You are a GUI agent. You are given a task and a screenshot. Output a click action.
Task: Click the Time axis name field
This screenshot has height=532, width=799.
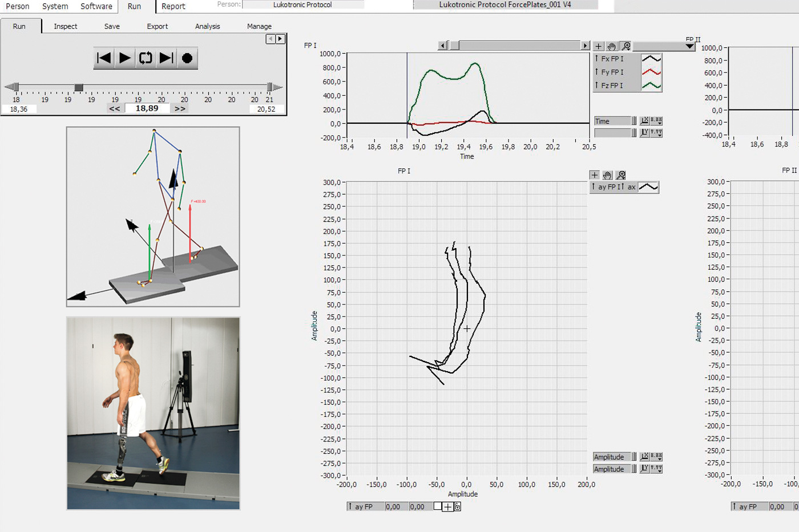[x=612, y=121]
